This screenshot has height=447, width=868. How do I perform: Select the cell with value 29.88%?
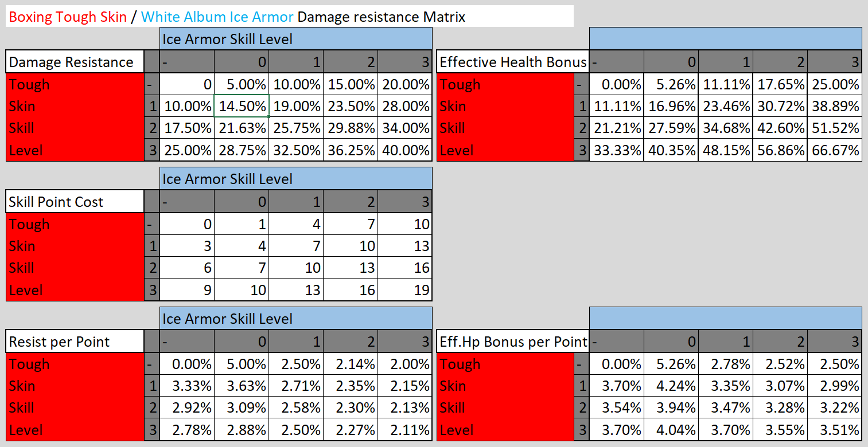(x=351, y=128)
